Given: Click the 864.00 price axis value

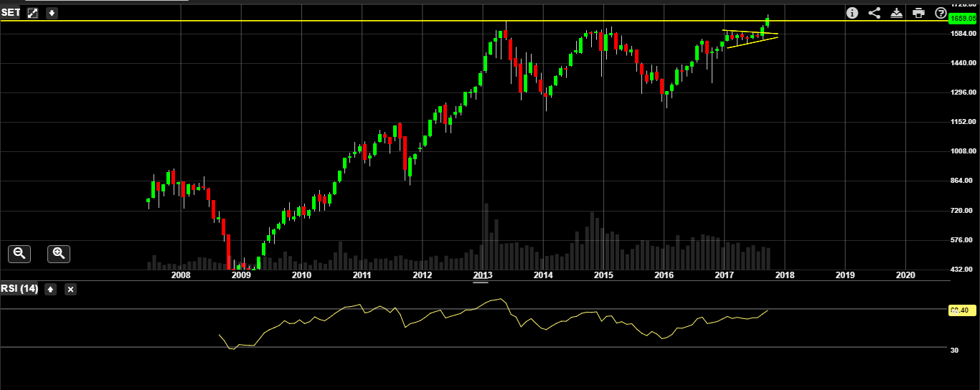Looking at the screenshot, I should 961,181.
